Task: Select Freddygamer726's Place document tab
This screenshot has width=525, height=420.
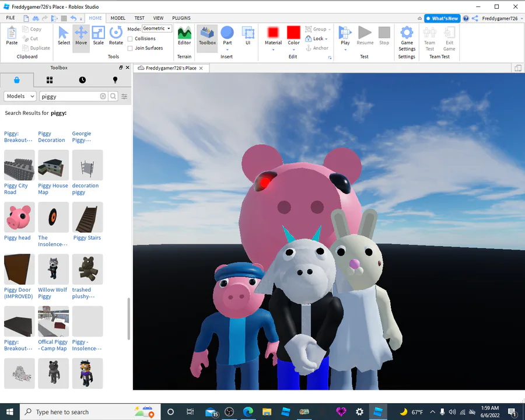Action: point(171,68)
